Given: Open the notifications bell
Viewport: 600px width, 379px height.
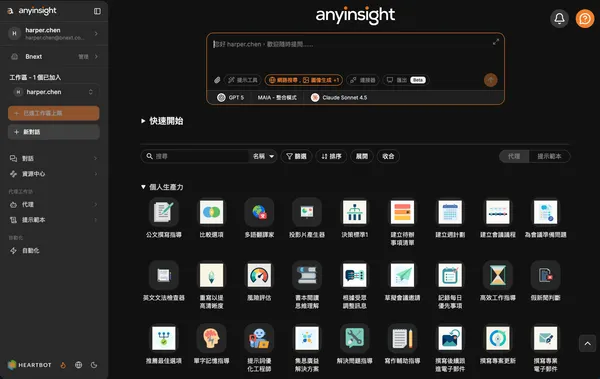Looking at the screenshot, I should [x=559, y=18].
